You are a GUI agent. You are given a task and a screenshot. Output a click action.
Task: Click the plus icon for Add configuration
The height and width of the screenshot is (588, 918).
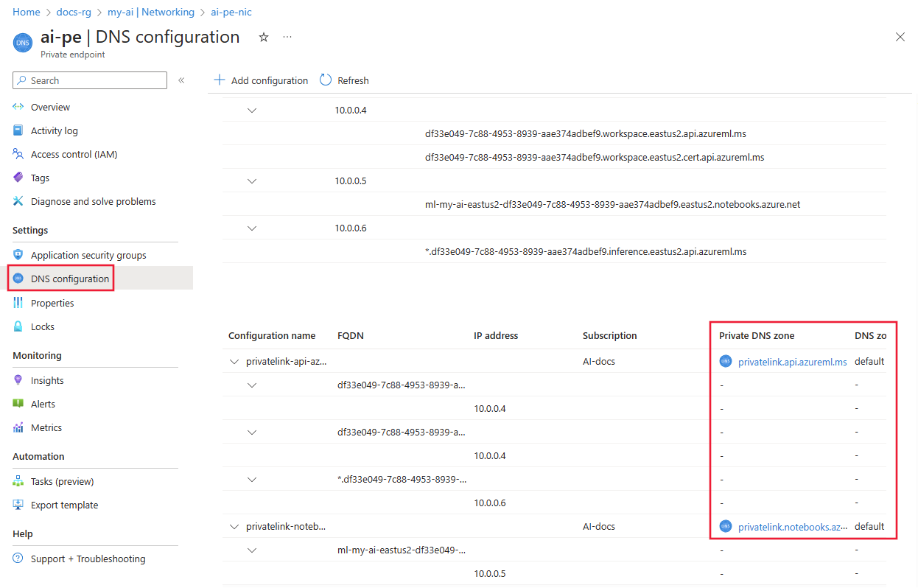pos(219,80)
